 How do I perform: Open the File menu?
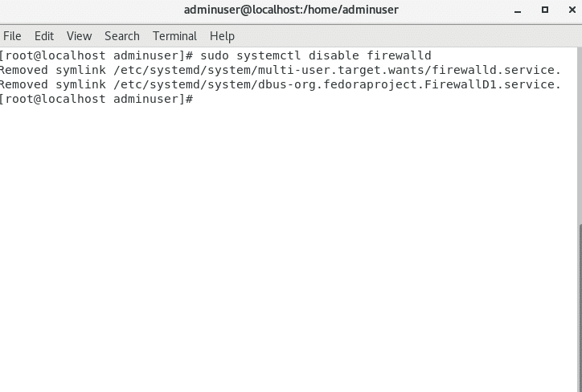coord(12,36)
